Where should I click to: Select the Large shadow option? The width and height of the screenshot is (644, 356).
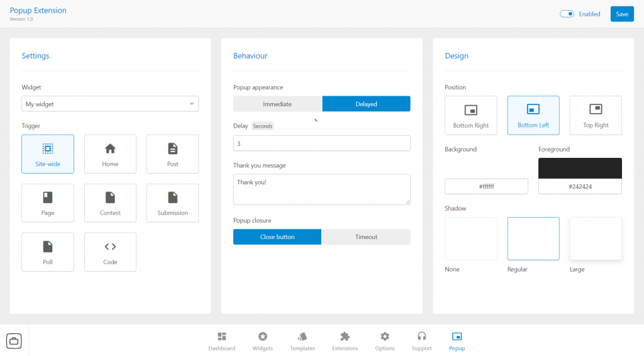[595, 238]
